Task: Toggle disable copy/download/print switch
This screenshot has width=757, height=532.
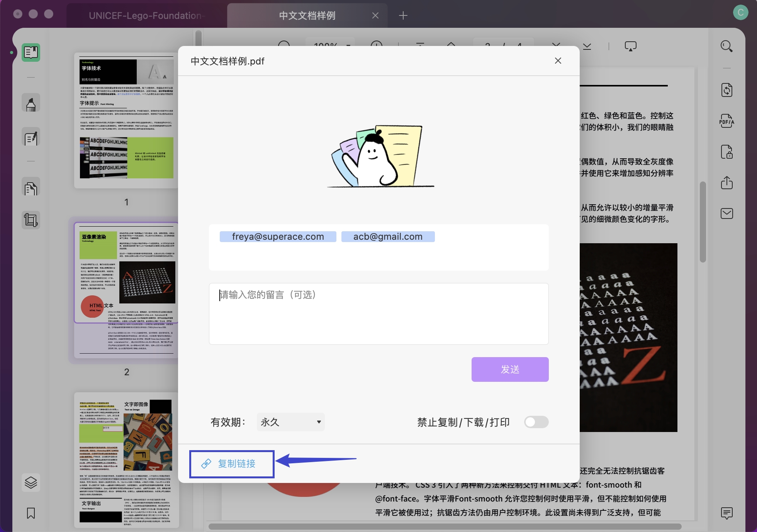Action: pos(536,422)
